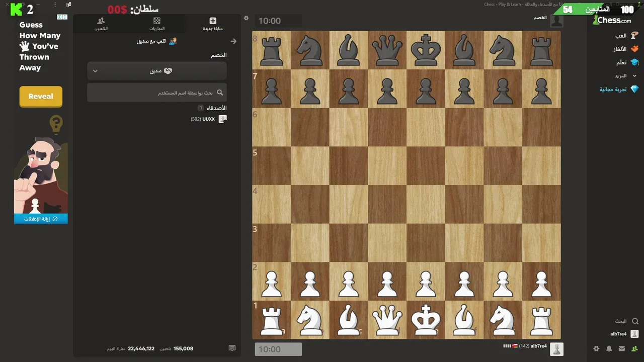
Task: Click the top opponent clock 10:00
Action: click(278, 21)
